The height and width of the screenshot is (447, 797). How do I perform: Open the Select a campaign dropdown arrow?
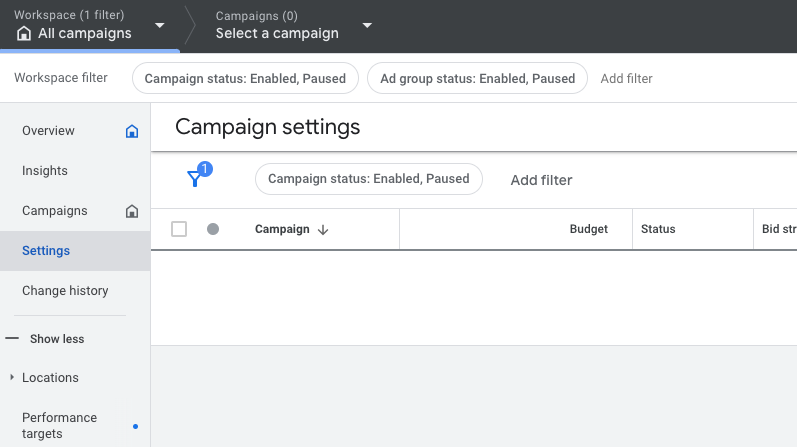point(367,25)
